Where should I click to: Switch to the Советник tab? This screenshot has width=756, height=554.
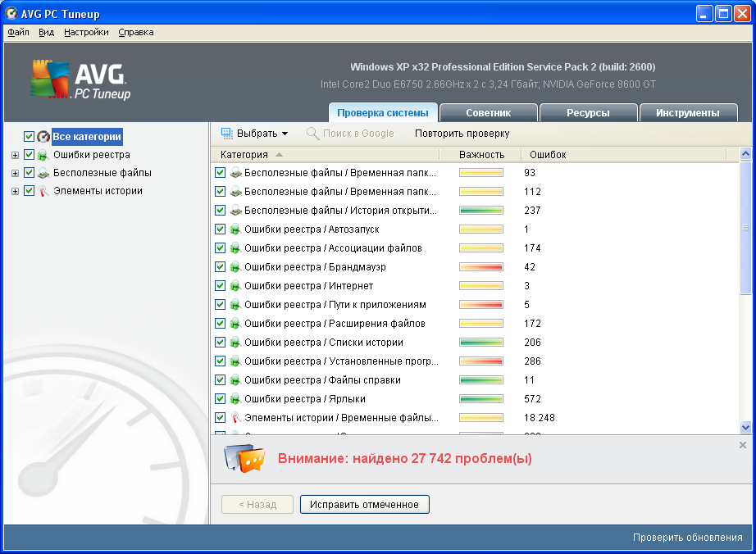[x=489, y=113]
